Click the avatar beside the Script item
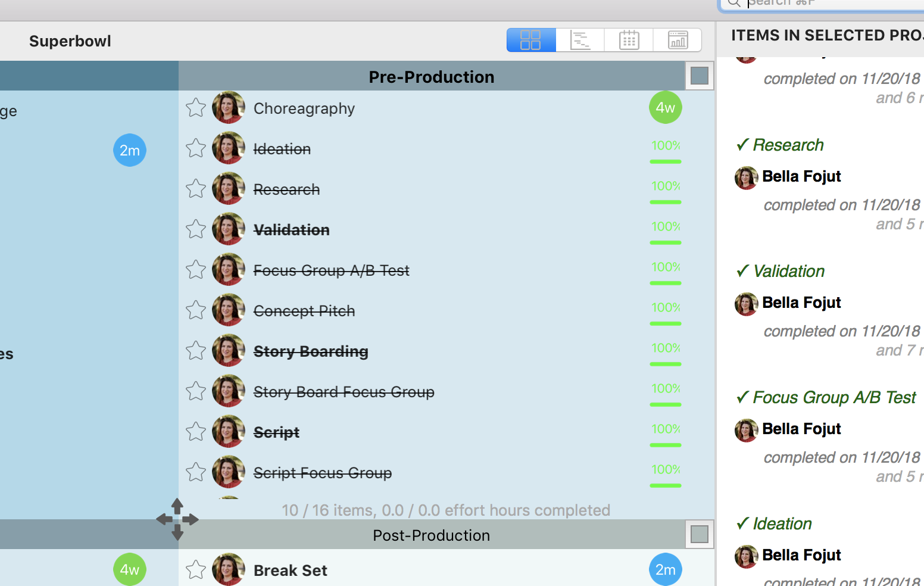Viewport: 924px width, 586px height. (x=229, y=432)
